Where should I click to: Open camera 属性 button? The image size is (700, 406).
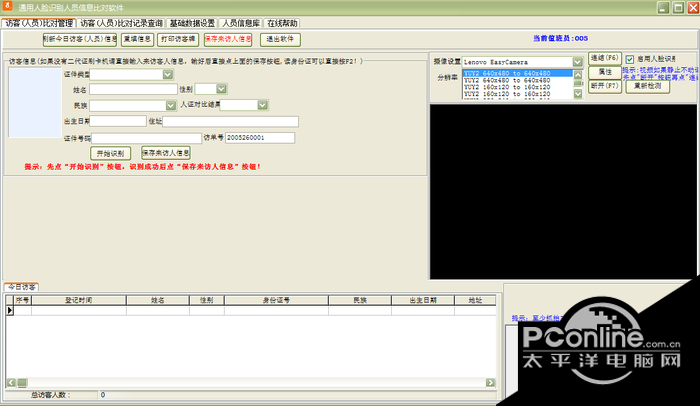click(x=604, y=72)
